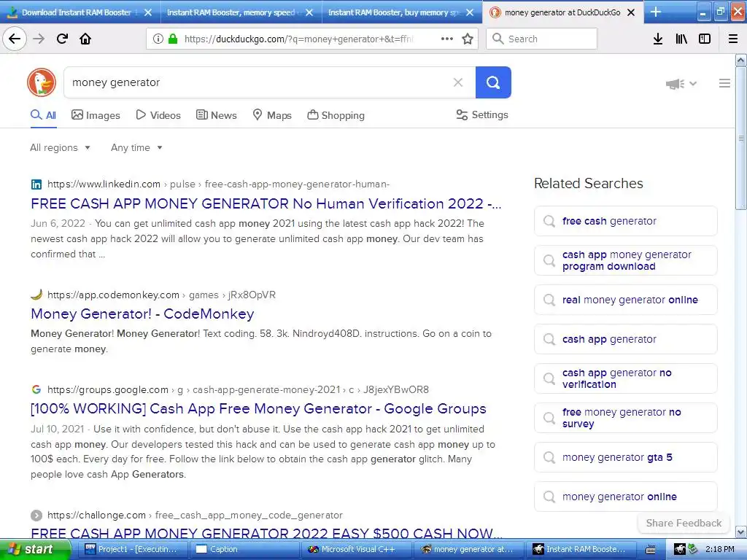Switch to News results

point(216,115)
